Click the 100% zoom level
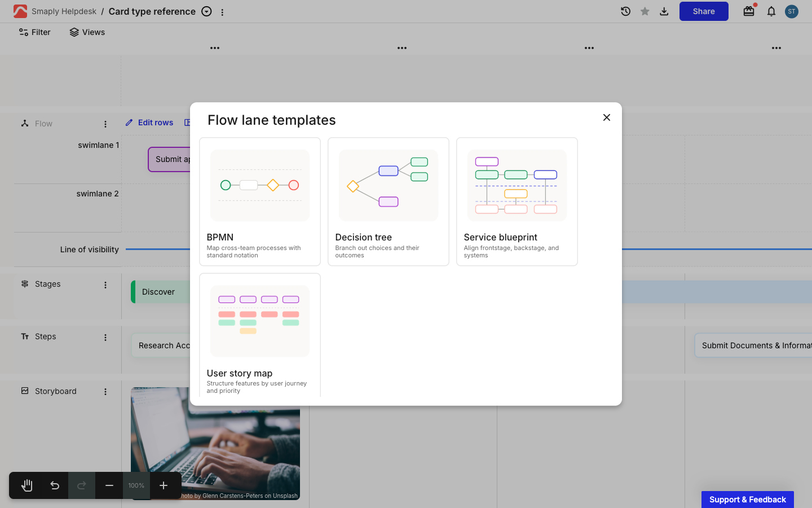This screenshot has width=812, height=508. point(136,485)
